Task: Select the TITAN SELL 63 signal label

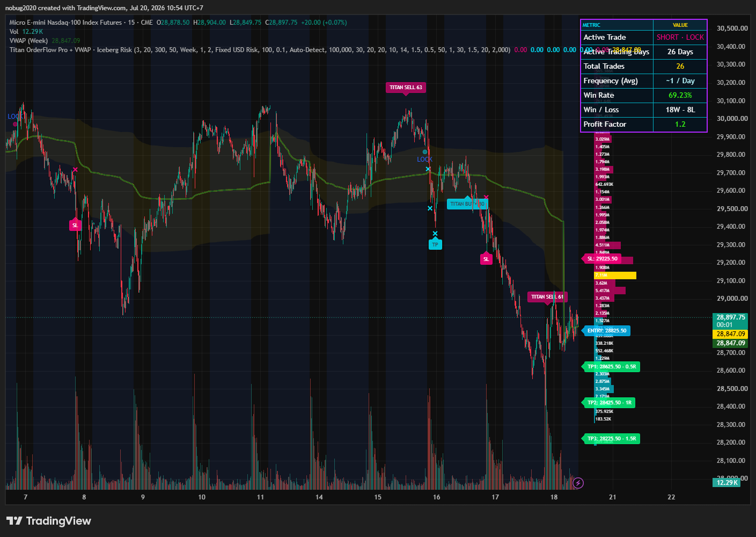Action: point(406,88)
